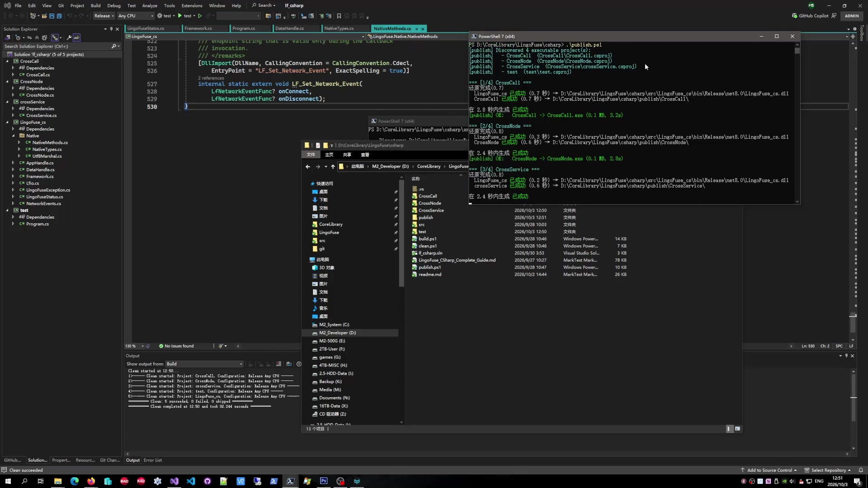Open GitHub Copilot in the title bar
The width and height of the screenshot is (868, 488).
click(810, 16)
